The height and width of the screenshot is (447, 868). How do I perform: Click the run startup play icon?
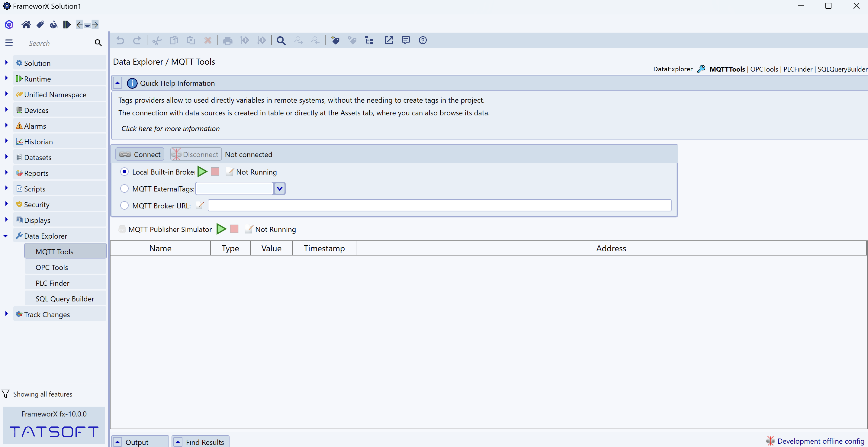[67, 24]
